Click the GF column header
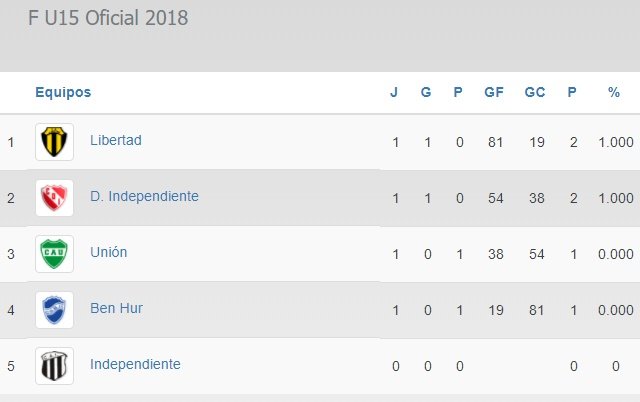This screenshot has width=640, height=402. (x=493, y=92)
